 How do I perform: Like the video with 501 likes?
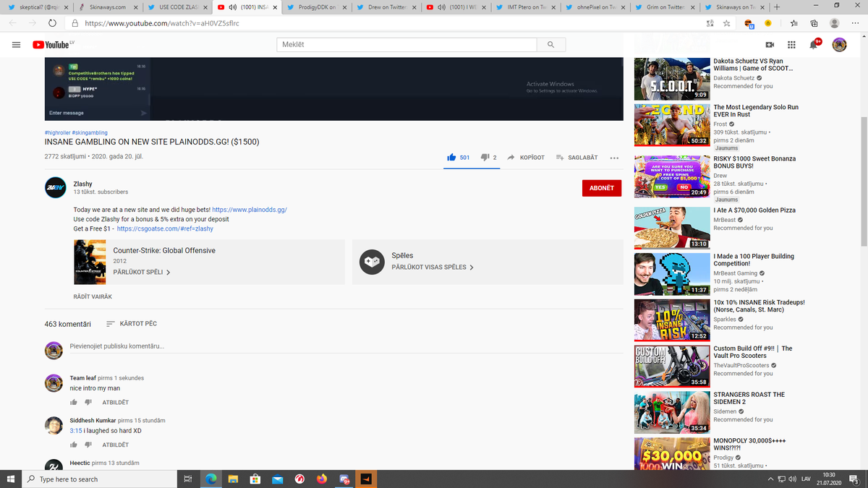point(459,158)
